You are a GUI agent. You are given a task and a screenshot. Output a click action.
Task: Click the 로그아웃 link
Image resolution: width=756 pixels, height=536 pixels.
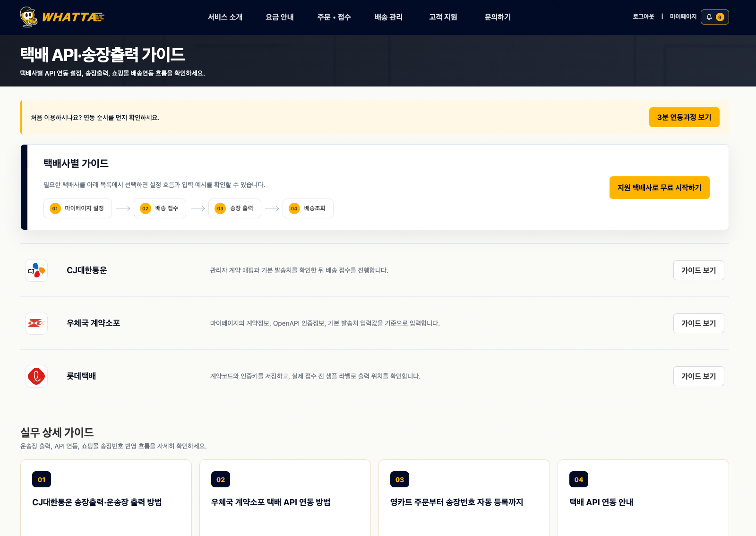[644, 17]
